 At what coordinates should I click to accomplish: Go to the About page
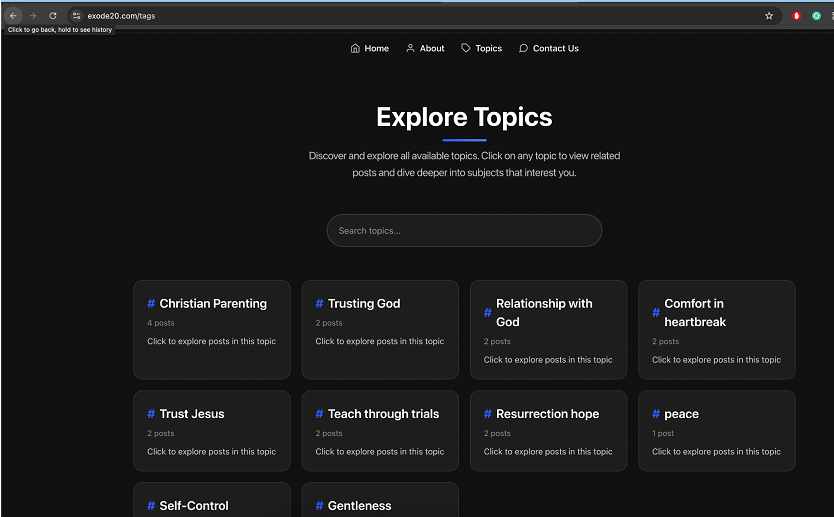tap(425, 48)
